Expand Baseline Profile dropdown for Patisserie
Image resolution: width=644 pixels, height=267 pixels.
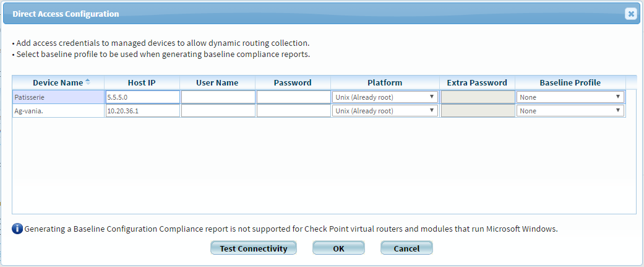[570, 97]
